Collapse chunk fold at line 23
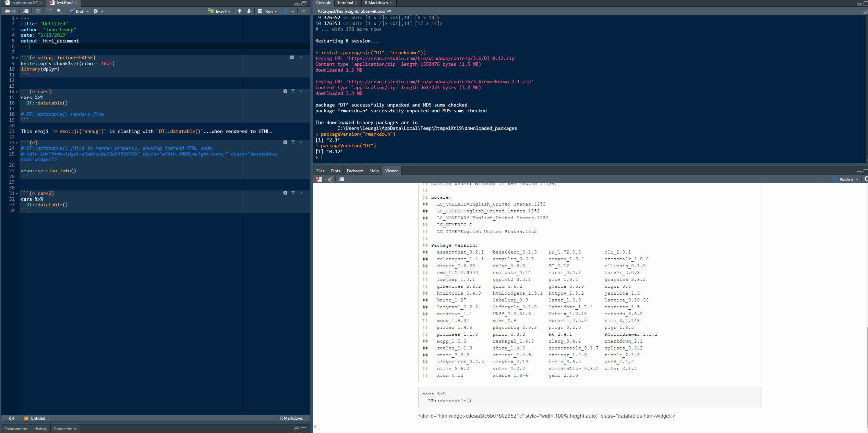Screen dimensions: 868x433 pos(17,143)
